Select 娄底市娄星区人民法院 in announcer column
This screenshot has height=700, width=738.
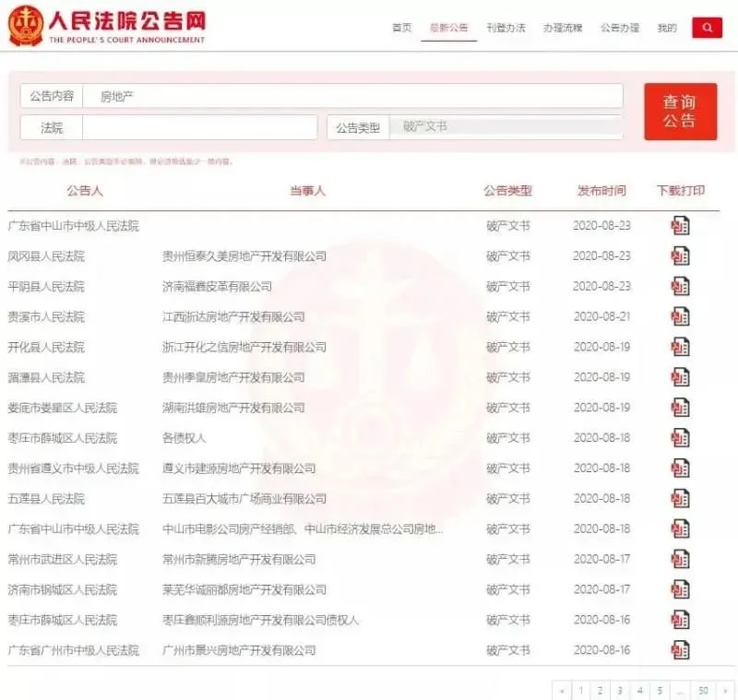[x=63, y=408]
